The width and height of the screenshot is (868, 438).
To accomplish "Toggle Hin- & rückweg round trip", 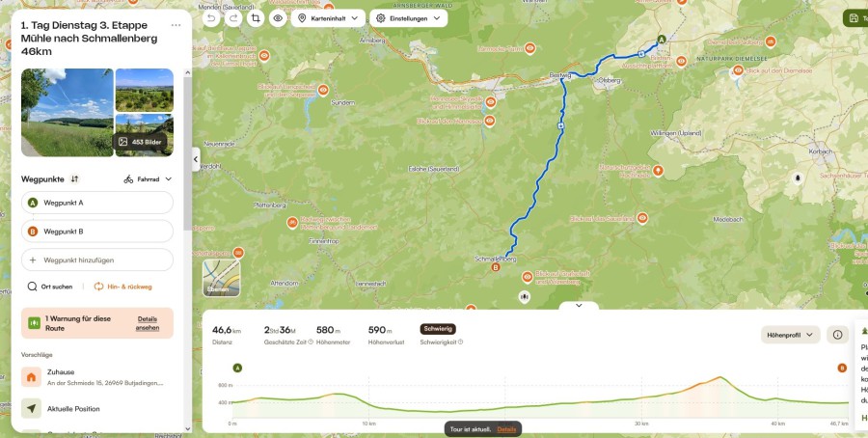I will pyautogui.click(x=122, y=287).
